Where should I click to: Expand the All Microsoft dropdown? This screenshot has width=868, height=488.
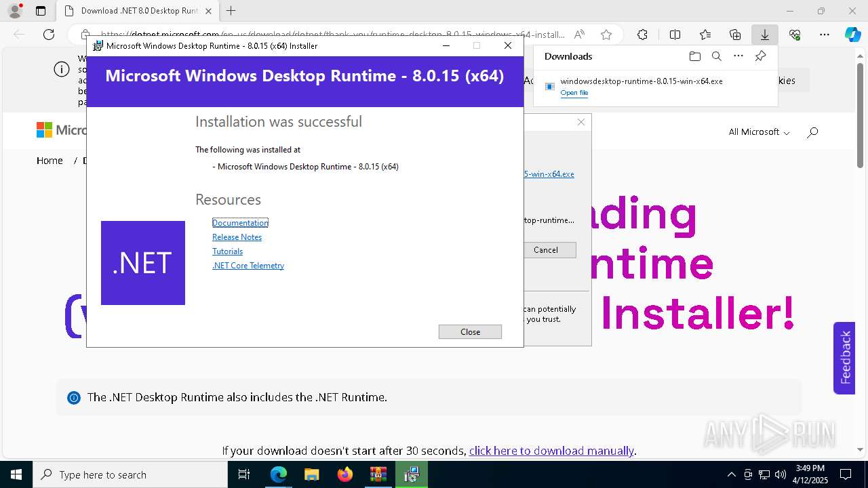[x=759, y=132]
